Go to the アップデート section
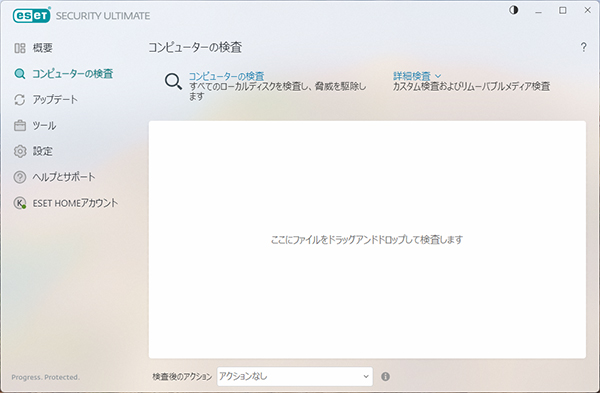 [x=55, y=99]
